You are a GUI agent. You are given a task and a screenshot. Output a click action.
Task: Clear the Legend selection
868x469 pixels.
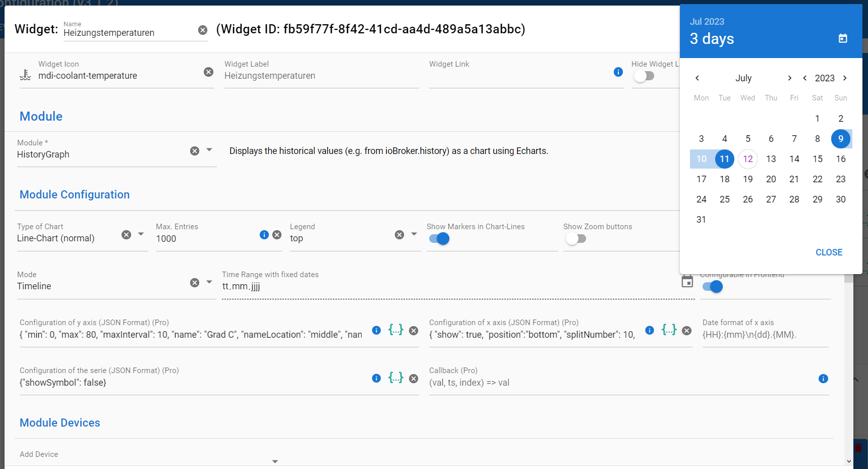click(x=399, y=235)
